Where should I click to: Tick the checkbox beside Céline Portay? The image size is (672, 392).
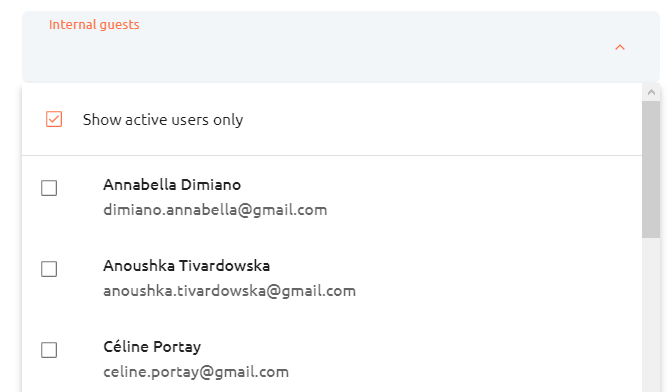(49, 350)
